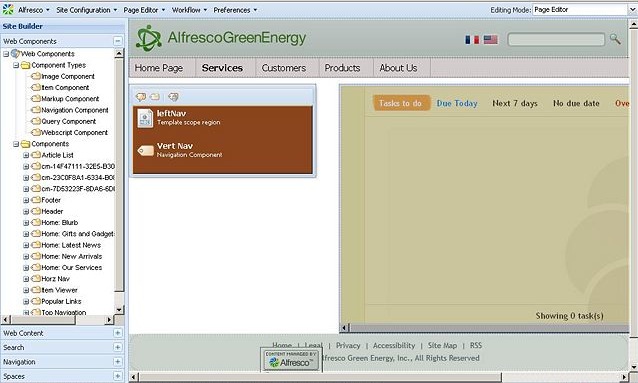The image size is (638, 383).
Task: Click the tasks panel horizontal scrollbar left arrow
Action: (344, 328)
